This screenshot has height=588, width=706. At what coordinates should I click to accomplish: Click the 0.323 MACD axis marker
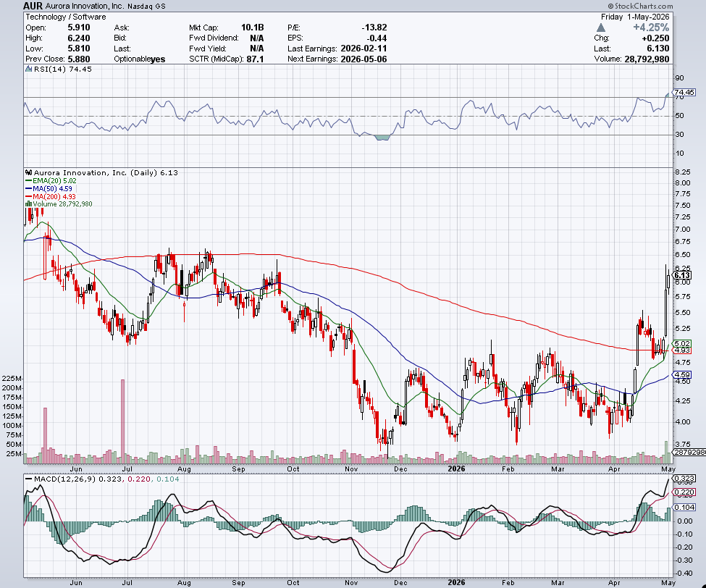684,478
